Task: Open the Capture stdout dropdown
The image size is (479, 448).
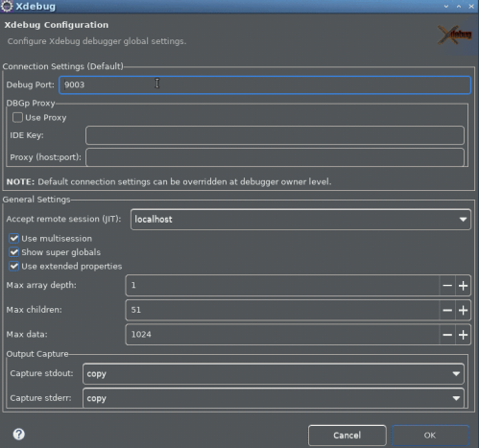Action: [x=274, y=373]
